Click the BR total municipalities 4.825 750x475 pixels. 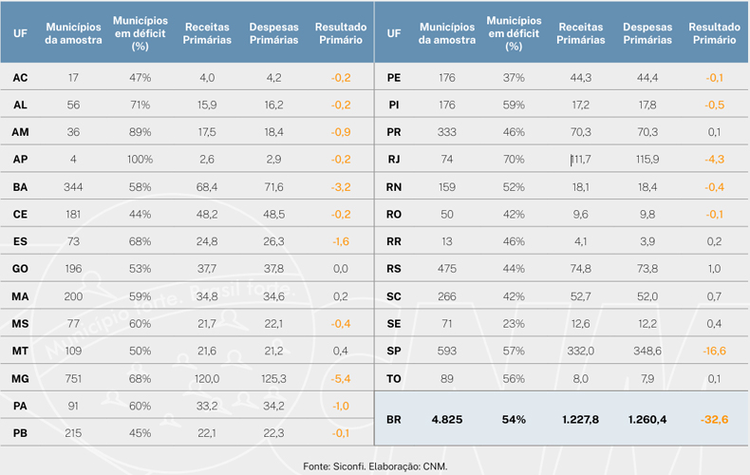coord(447,420)
